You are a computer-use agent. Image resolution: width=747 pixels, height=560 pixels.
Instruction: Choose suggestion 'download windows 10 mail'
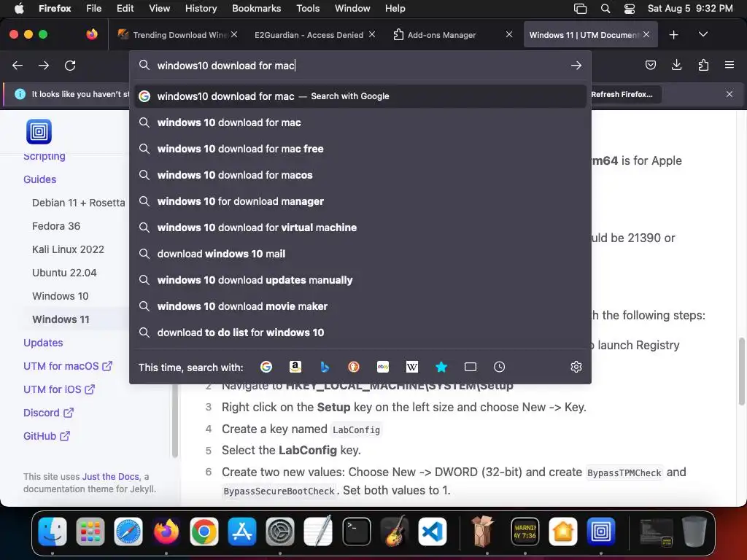click(x=360, y=253)
